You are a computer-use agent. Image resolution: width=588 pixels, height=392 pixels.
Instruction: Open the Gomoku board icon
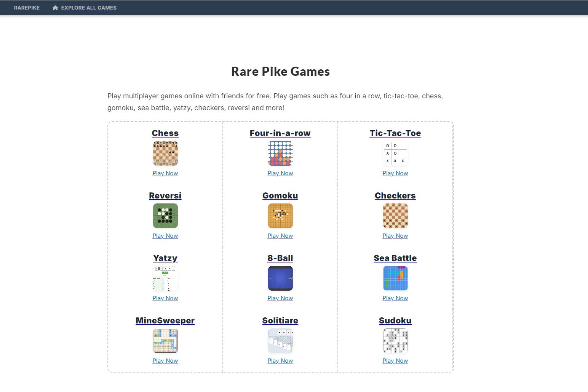pos(280,216)
